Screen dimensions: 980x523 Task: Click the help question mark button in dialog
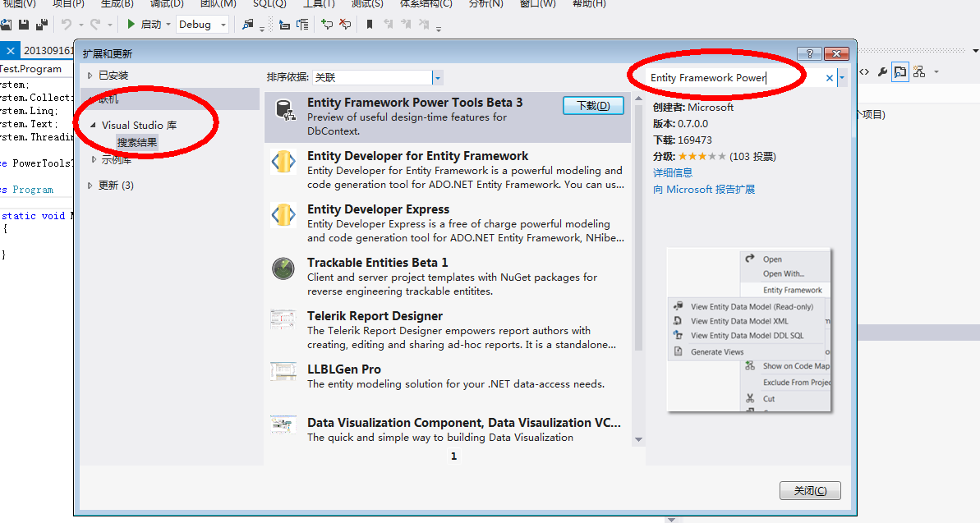tap(809, 53)
